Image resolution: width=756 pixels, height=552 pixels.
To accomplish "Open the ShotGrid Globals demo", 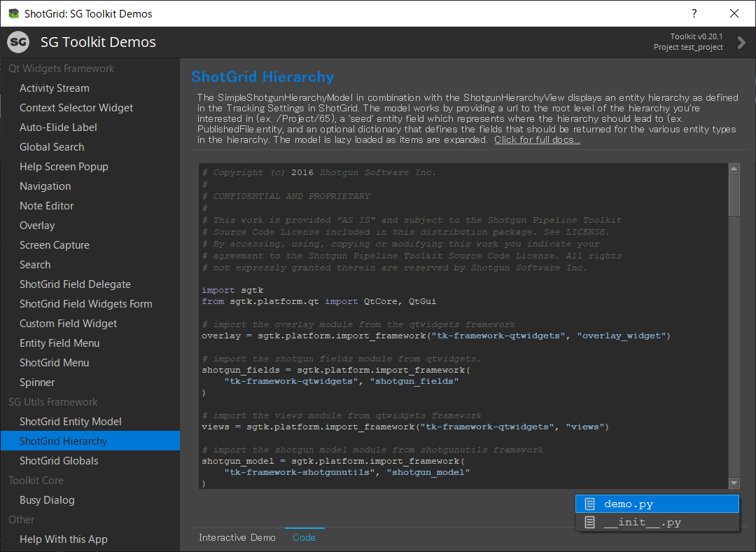I will coord(59,461).
